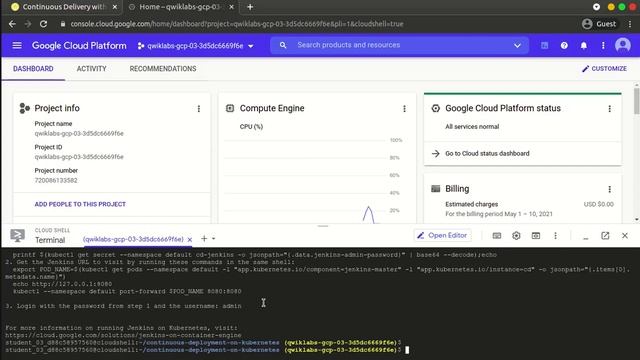This screenshot has width=640, height=360.
Task: Click the Cloud Shell web preview icon
Action: coord(536,236)
